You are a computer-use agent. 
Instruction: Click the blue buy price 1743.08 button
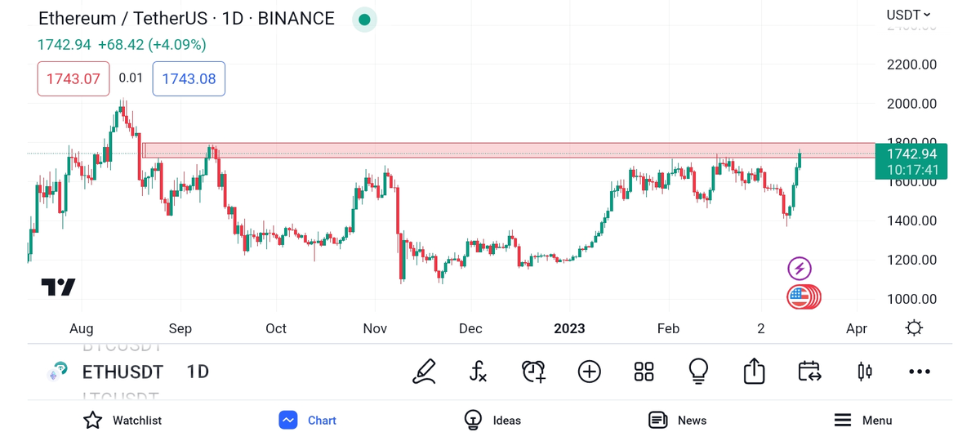coord(189,79)
